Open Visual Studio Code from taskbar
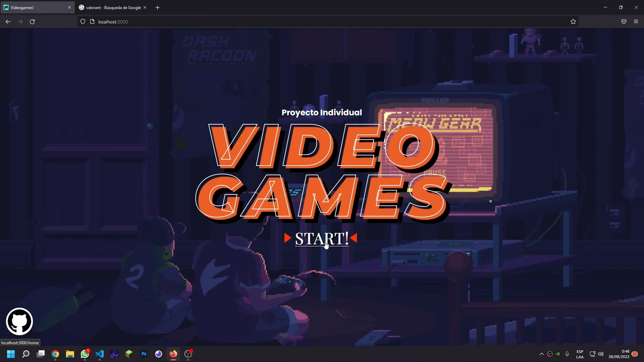Screen dimensions: 644x362 [x=100, y=354]
